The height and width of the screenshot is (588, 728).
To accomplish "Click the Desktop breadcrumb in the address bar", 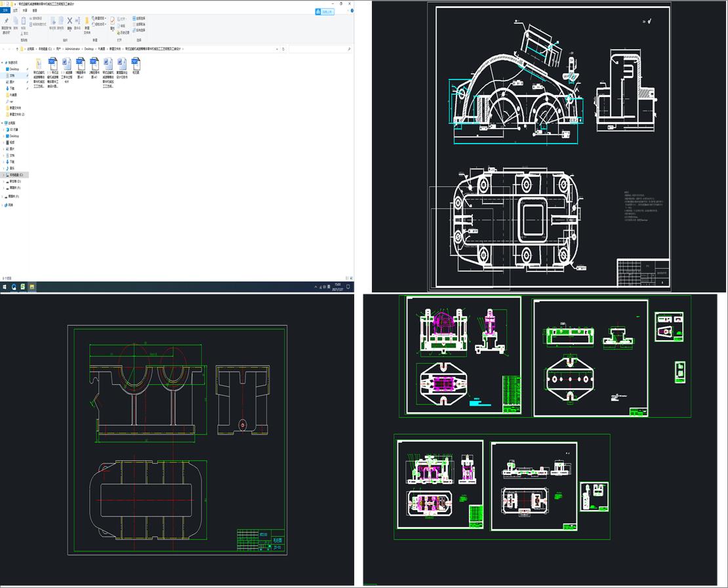I will point(89,49).
